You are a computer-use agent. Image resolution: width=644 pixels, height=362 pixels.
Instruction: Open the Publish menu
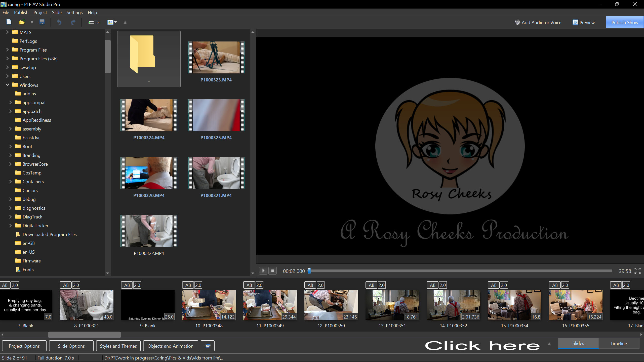(x=21, y=12)
